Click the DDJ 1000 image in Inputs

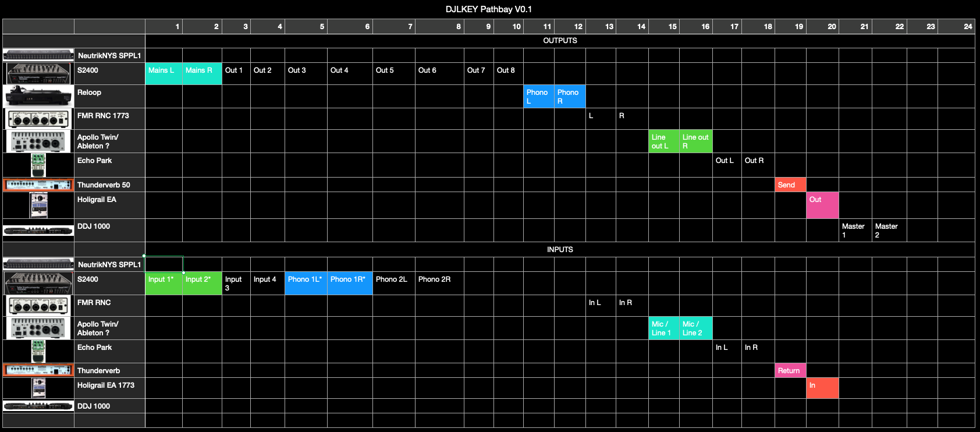click(38, 406)
